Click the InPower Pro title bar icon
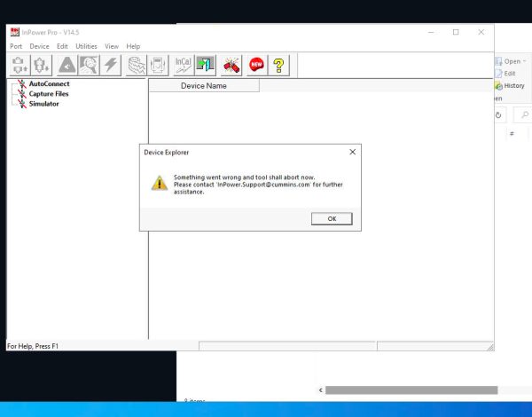Viewport: 532px width, 417px height. [x=14, y=32]
